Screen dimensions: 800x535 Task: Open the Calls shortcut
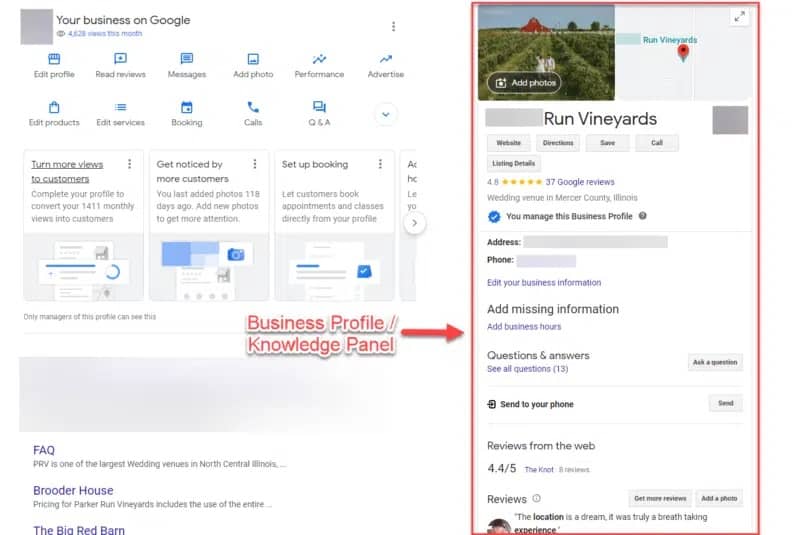click(253, 114)
